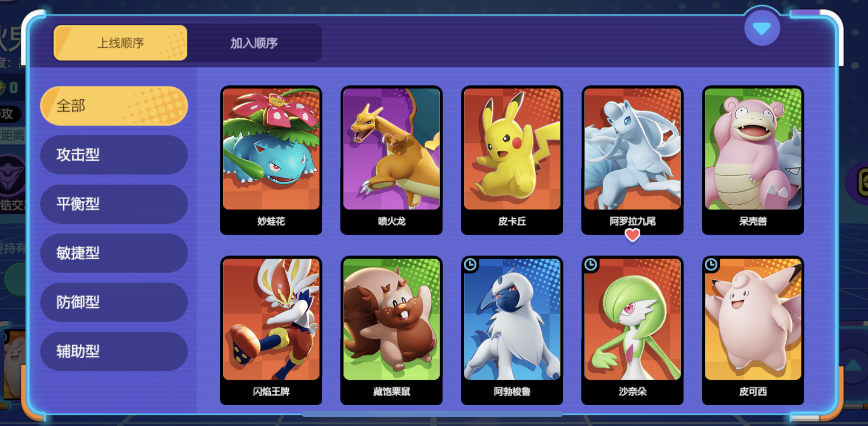Viewport: 868px width, 426px height.
Task: Switch to the 加入顺序 sort tab
Action: point(254,43)
